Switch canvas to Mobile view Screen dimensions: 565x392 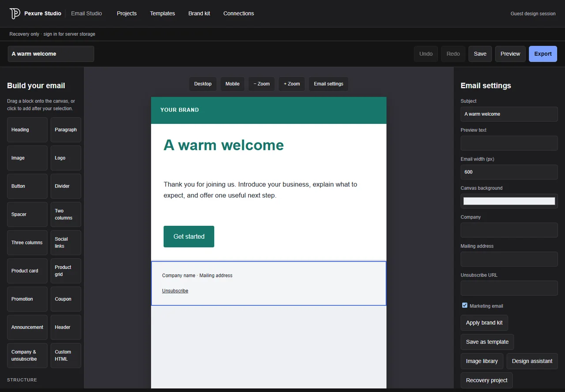coord(233,84)
